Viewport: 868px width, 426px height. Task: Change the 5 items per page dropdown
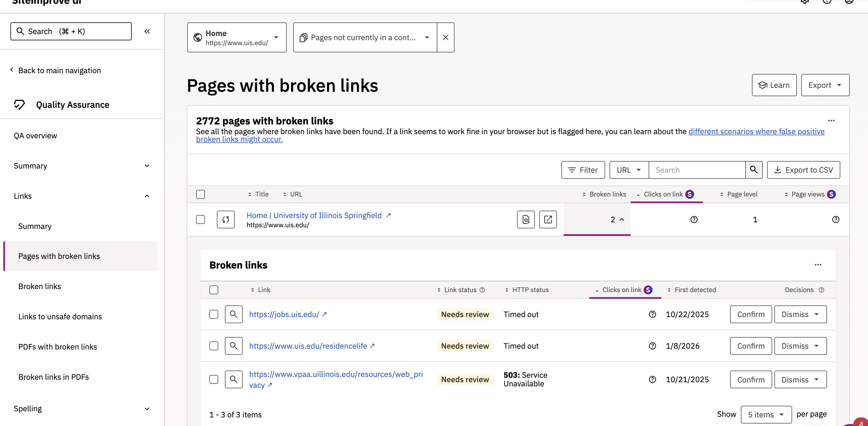click(766, 415)
